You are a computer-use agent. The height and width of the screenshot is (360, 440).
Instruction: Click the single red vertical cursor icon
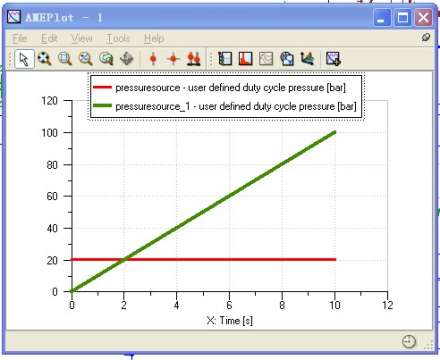coord(153,59)
